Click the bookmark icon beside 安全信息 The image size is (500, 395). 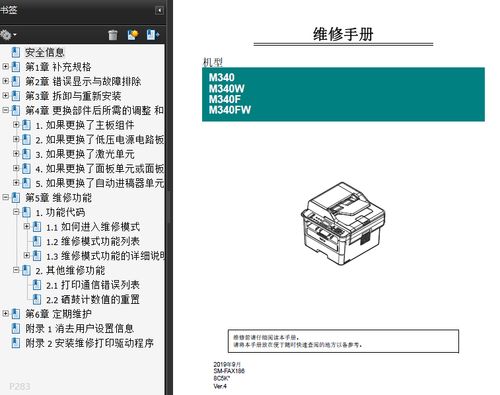(16, 52)
